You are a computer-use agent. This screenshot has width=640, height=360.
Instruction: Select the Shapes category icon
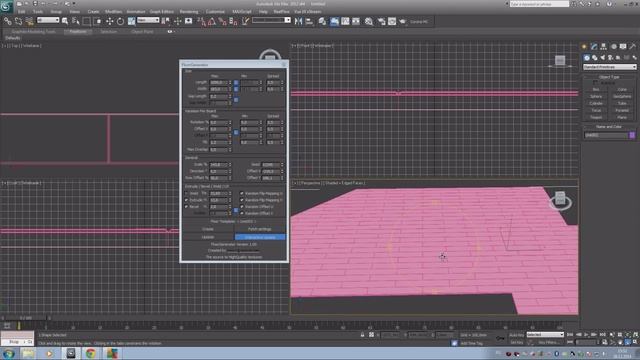point(595,58)
